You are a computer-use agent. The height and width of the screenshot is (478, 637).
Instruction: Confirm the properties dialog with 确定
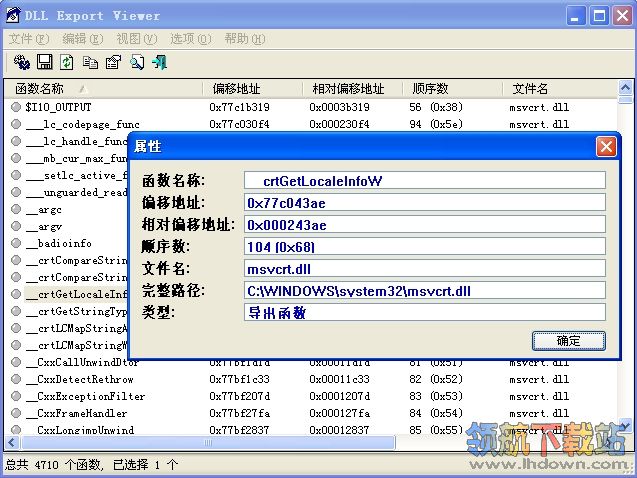[x=569, y=340]
